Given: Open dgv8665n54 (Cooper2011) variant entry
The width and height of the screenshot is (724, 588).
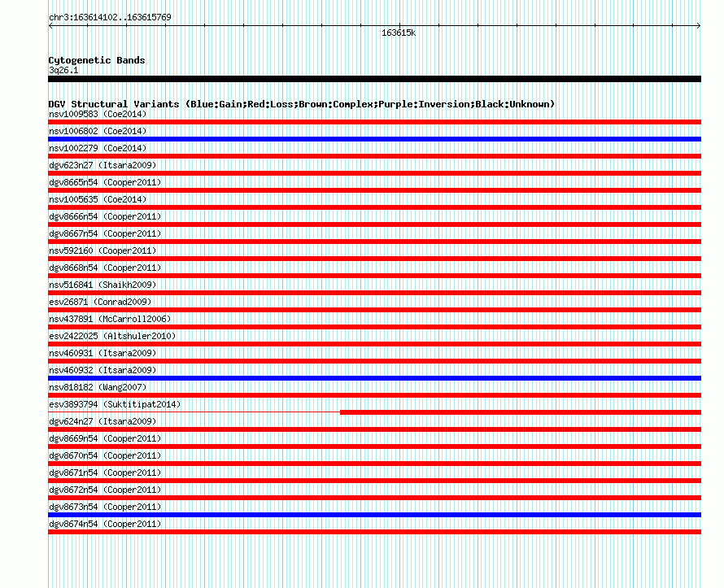Looking at the screenshot, I should coord(105,182).
